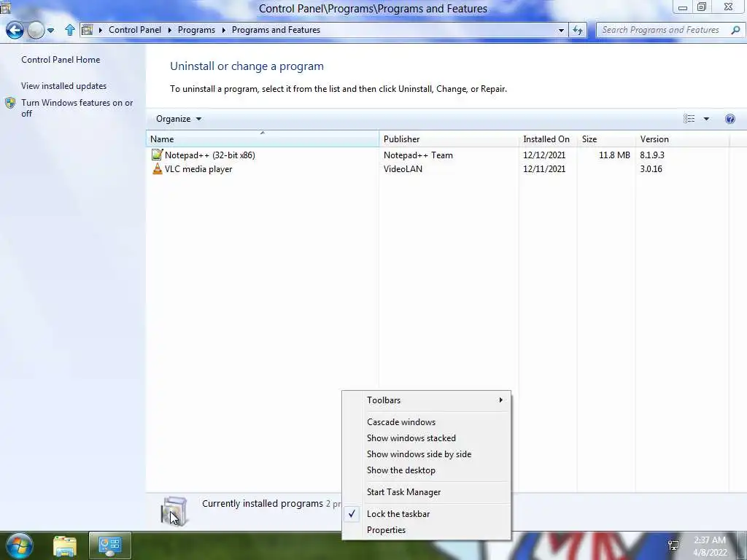Sort programs by Version column
Viewport: 747px width, 560px height.
682,139
